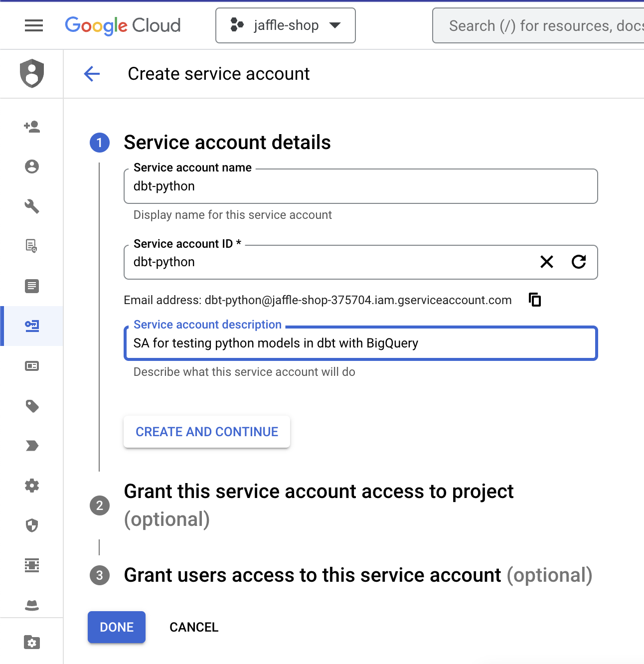Click the DONE button
Image resolution: width=644 pixels, height=664 pixels.
tap(117, 627)
